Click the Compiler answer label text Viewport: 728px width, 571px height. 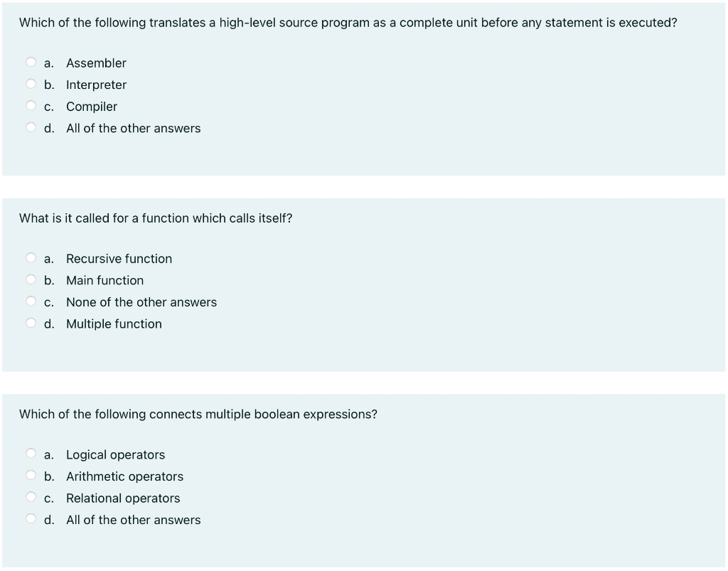tap(92, 107)
